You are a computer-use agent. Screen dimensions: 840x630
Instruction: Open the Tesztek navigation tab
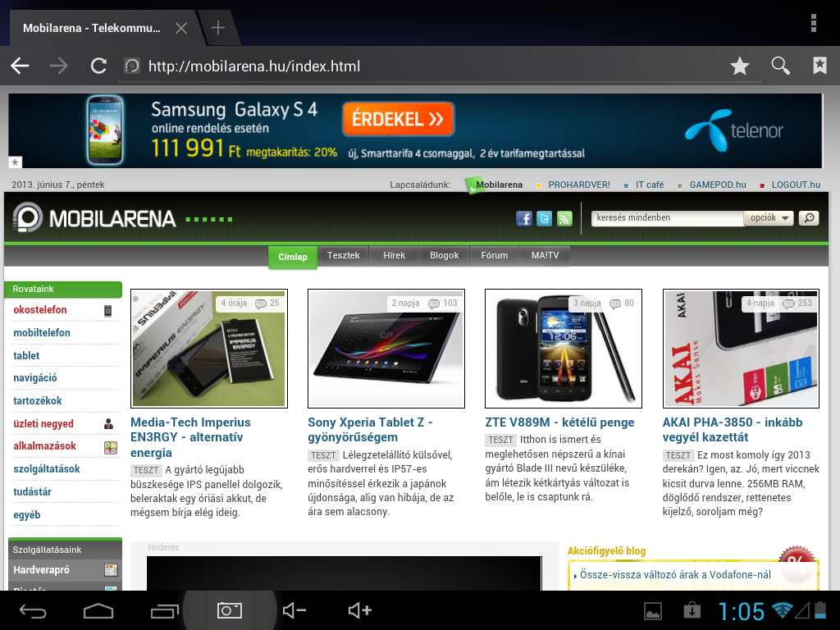click(x=344, y=256)
